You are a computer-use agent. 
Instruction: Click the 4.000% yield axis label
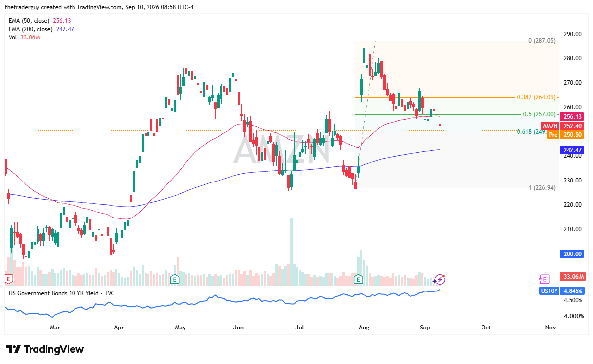pos(573,316)
